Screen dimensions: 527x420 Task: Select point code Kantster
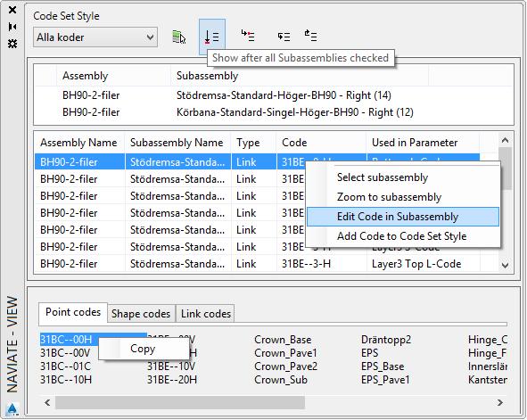point(488,380)
